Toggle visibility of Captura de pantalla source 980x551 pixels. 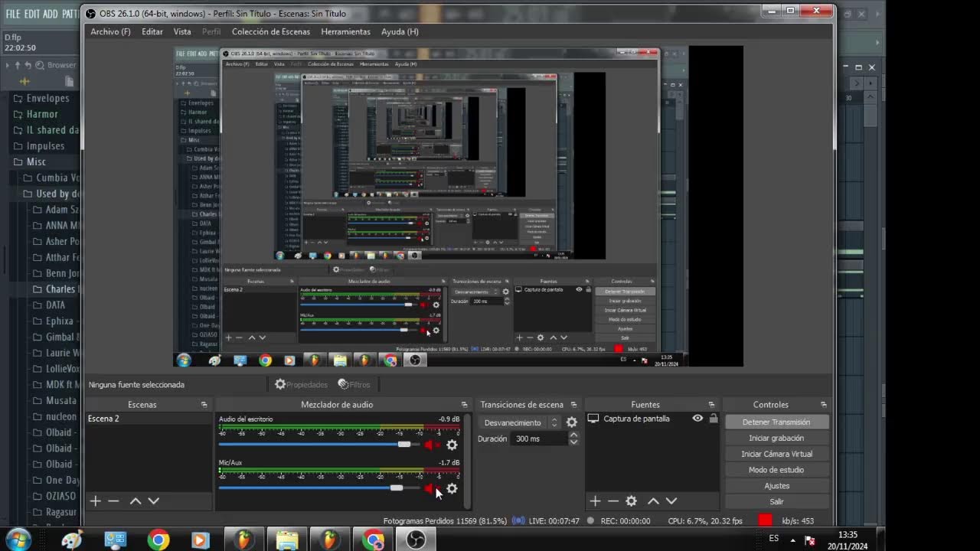coord(697,419)
